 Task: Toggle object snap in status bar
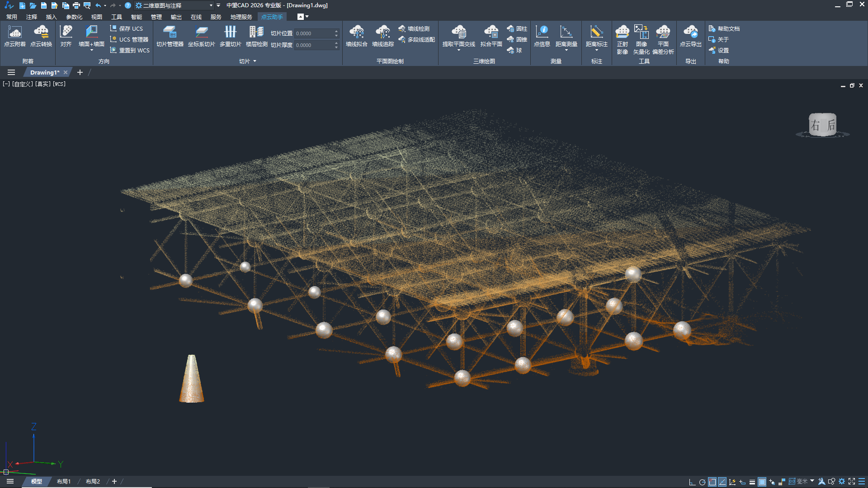point(712,482)
